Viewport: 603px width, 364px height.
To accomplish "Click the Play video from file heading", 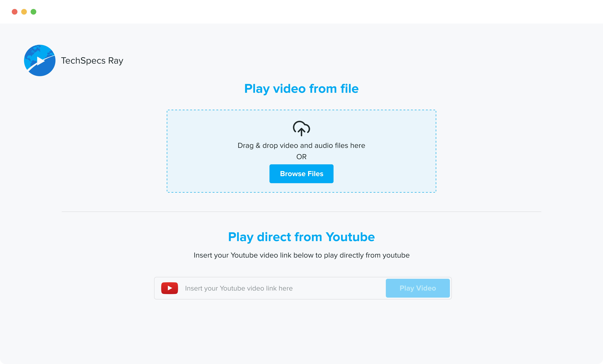I will (x=301, y=89).
